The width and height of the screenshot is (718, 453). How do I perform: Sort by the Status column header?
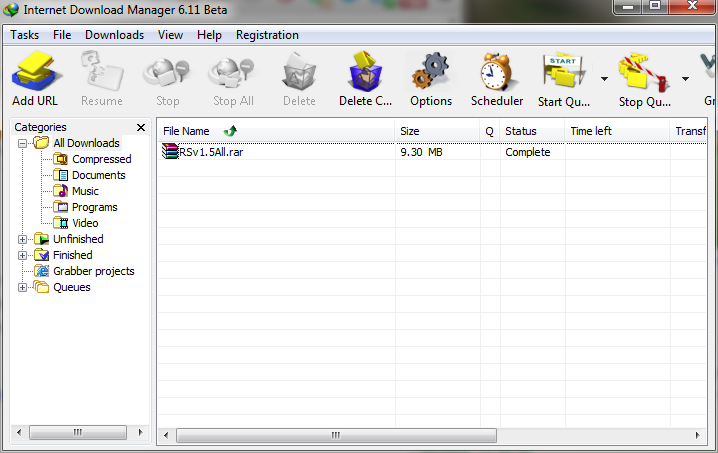[x=532, y=131]
